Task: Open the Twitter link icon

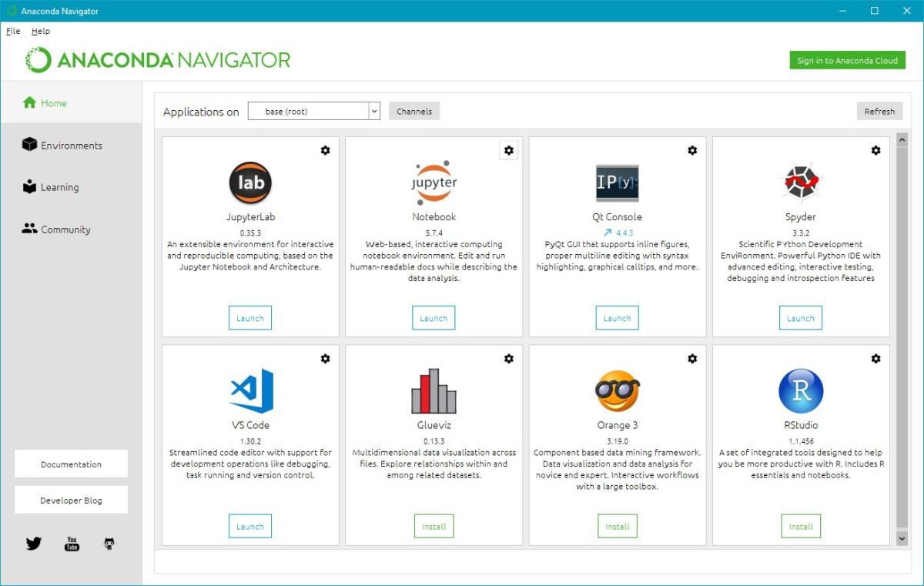Action: [x=34, y=544]
